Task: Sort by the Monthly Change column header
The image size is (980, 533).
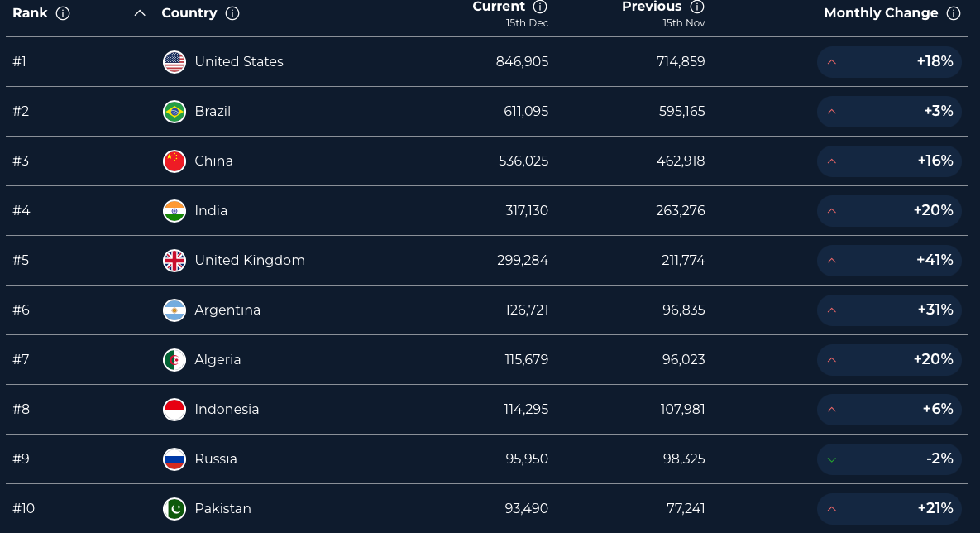Action: (x=881, y=13)
